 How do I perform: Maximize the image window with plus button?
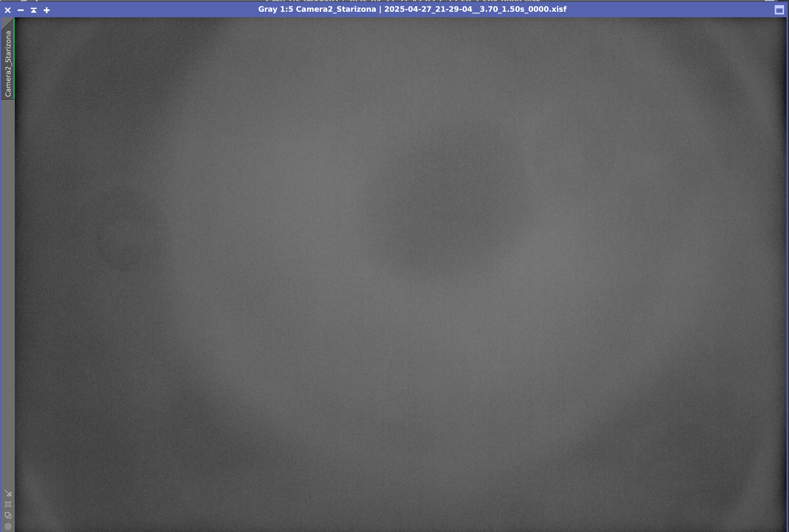pos(47,10)
